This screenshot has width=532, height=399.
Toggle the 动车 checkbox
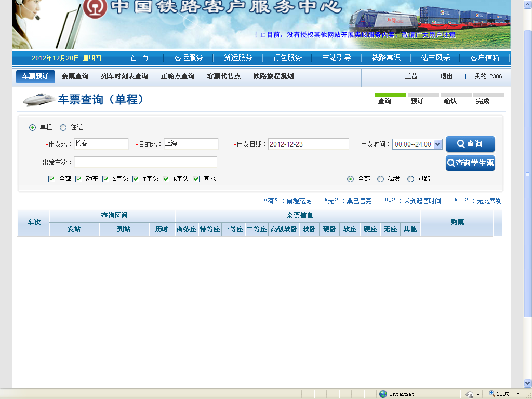click(79, 179)
